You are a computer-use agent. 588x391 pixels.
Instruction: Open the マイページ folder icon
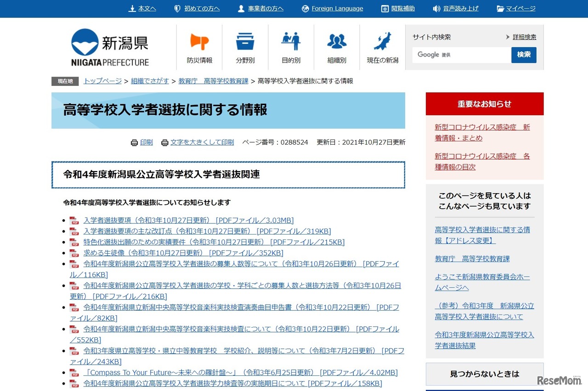click(501, 8)
